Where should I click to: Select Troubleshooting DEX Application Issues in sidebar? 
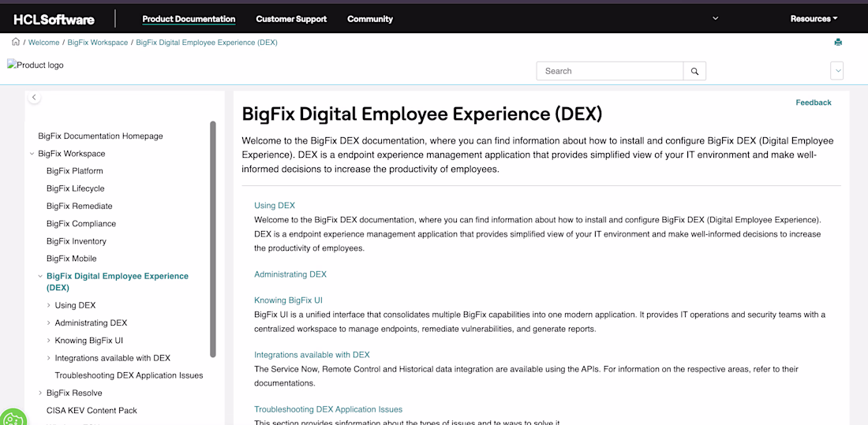click(129, 376)
